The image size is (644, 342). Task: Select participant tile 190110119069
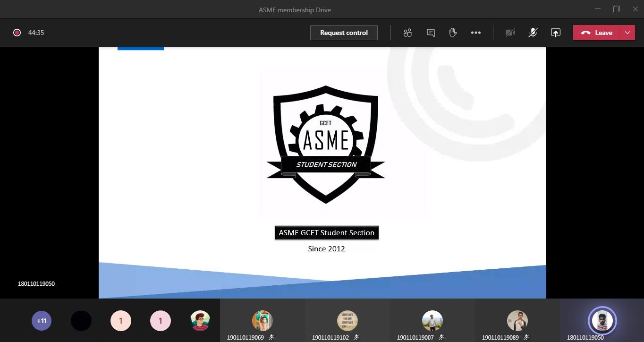[x=263, y=320]
